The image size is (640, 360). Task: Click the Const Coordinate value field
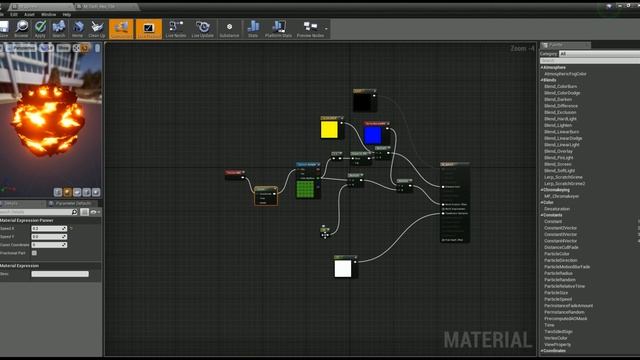click(49, 245)
